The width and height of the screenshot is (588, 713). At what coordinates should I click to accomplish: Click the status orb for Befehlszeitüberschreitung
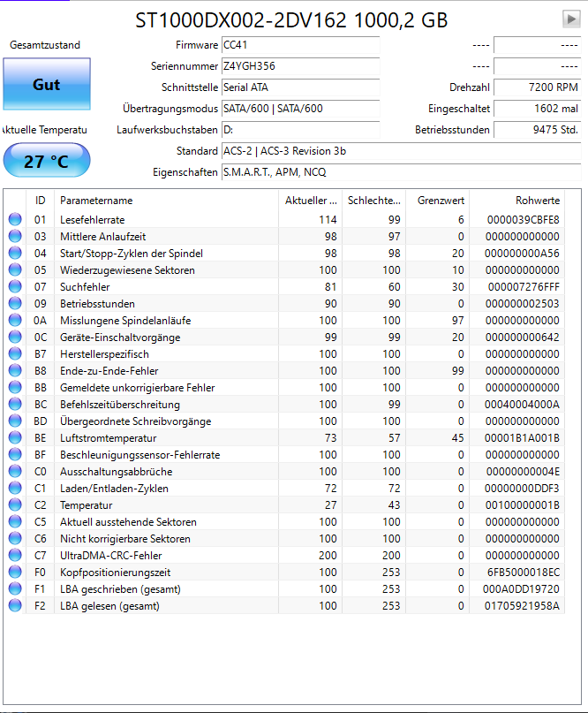tap(15, 405)
